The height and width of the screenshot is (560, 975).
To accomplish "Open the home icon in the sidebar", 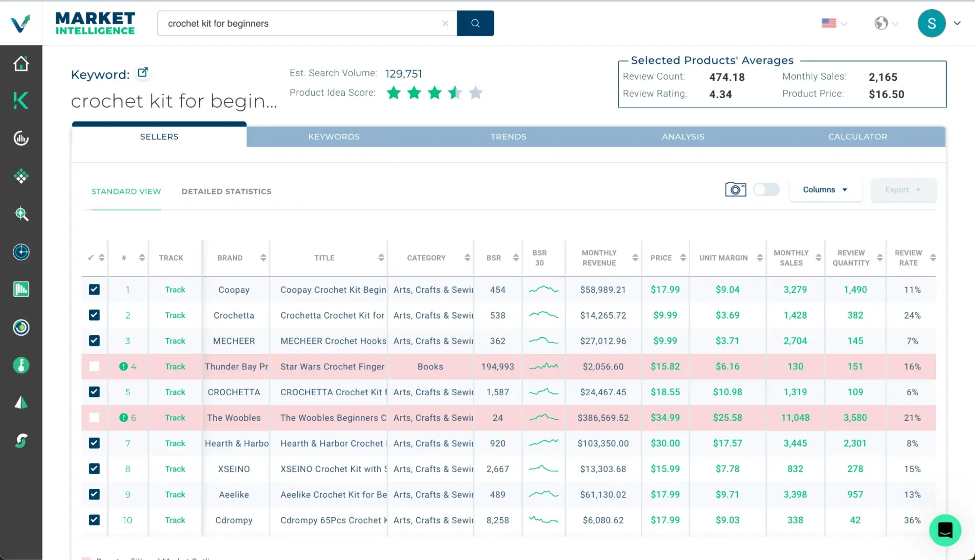I will [x=21, y=63].
